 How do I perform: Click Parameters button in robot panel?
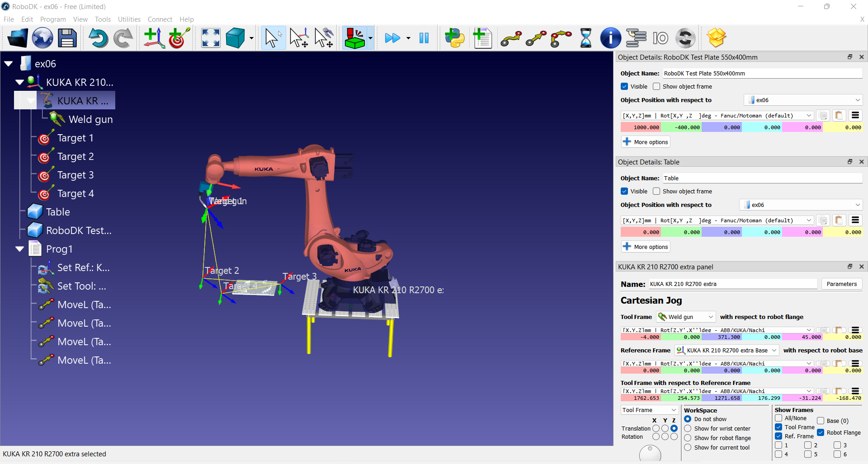[x=842, y=284]
